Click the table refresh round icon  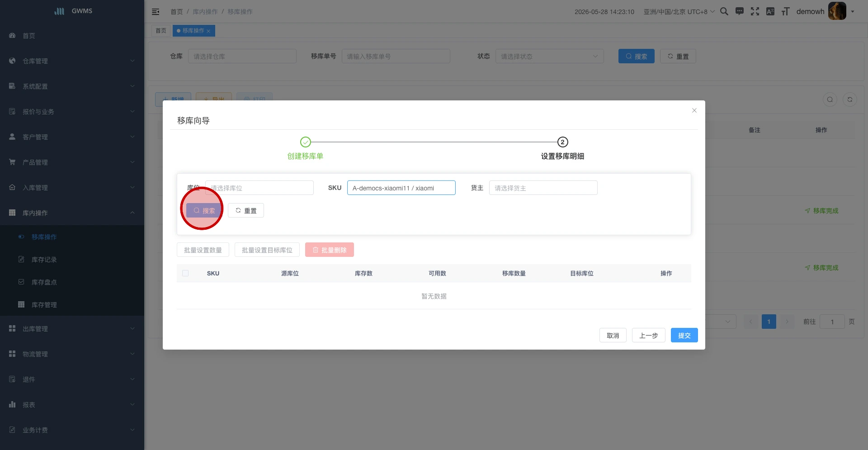850,99
